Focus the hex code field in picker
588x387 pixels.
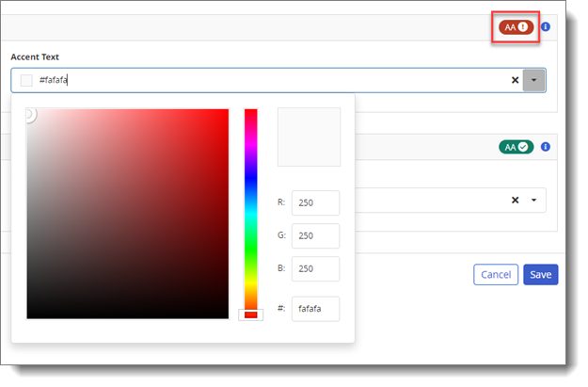[315, 308]
